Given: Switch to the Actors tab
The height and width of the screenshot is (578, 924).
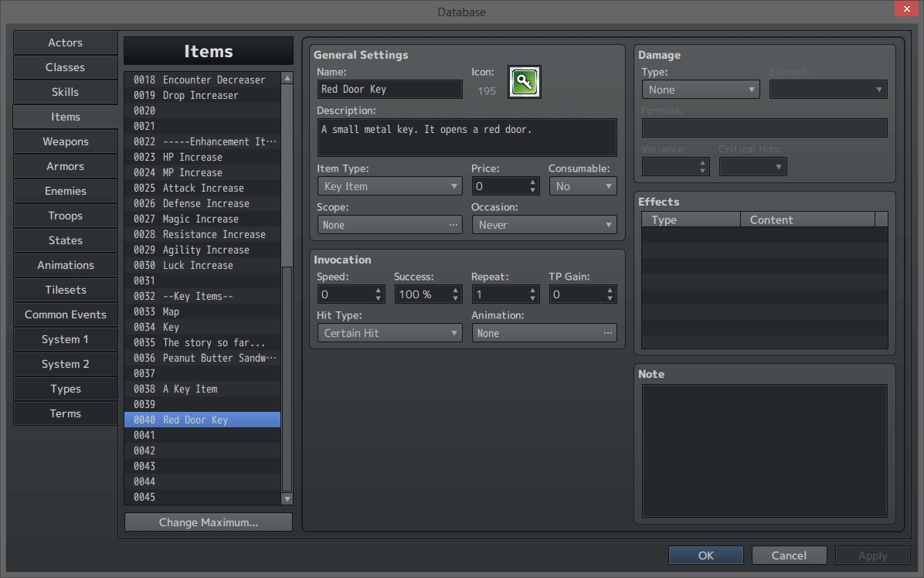Looking at the screenshot, I should point(66,42).
